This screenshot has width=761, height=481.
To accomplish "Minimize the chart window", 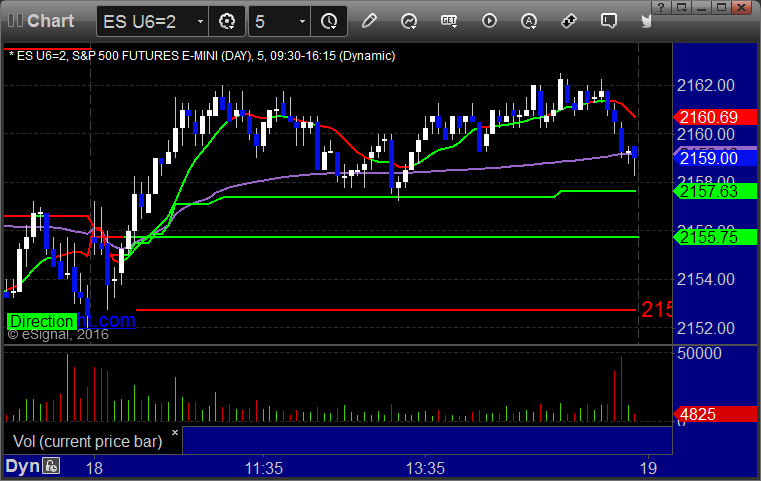I will tap(701, 7).
